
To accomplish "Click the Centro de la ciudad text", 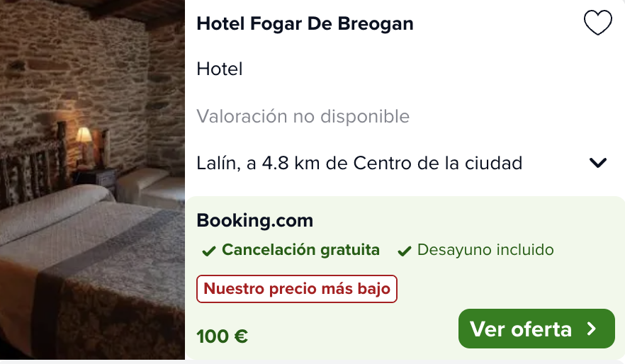I will point(438,163).
